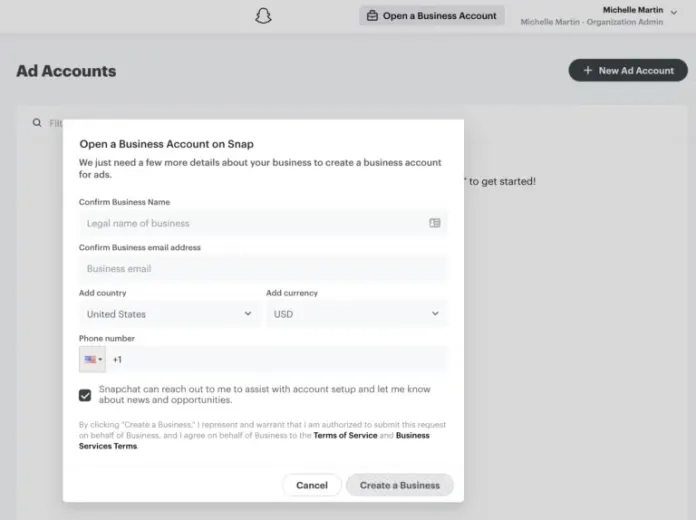Click the Open a Business Account button
Screen dimensions: 696x520
[431, 16]
